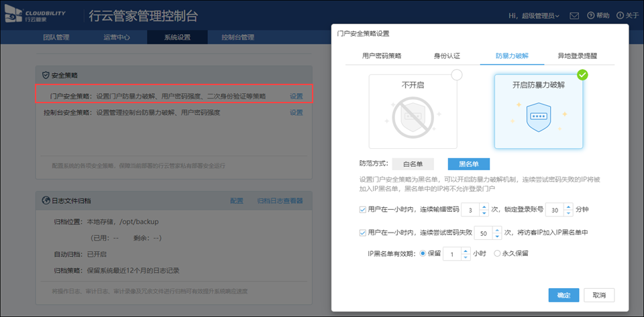Viewport: 644px width, 317px height.
Task: Open help via the question mark icon
Action: 590,15
